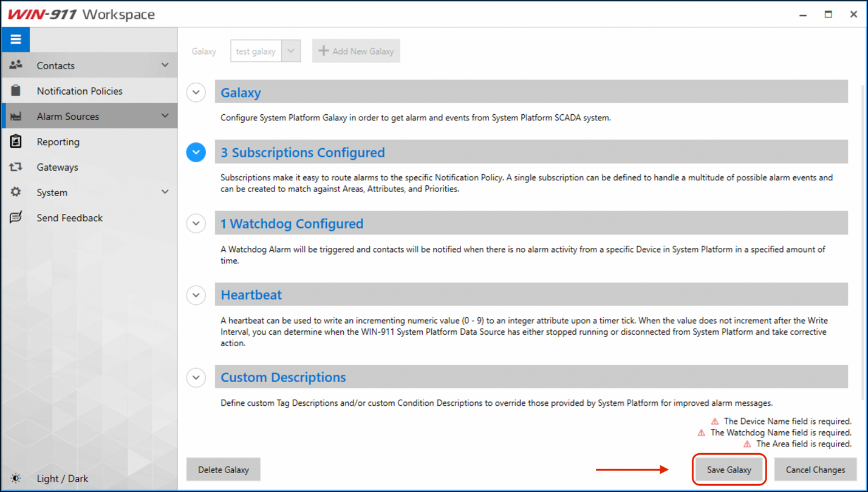The image size is (868, 492).
Task: Expand the Contacts submenu chevron
Action: coord(165,65)
